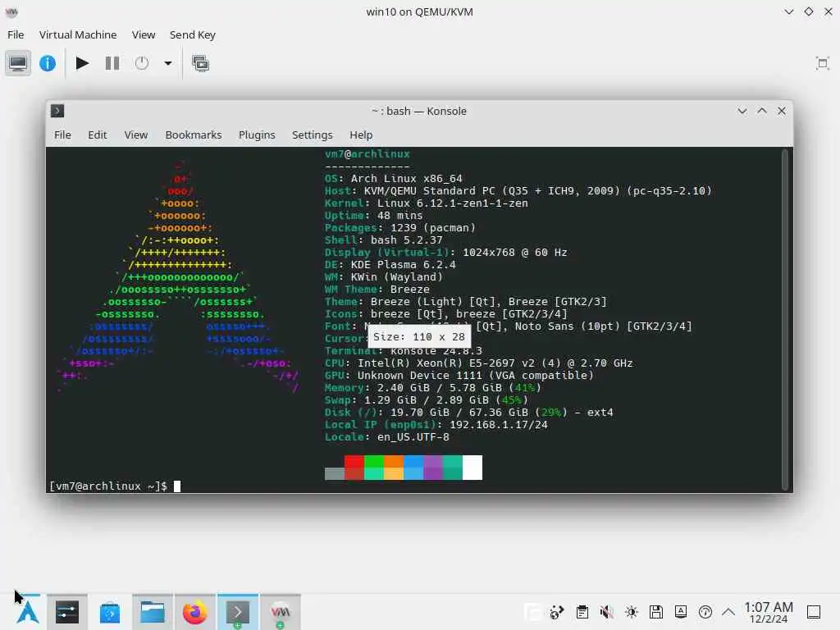Open System Settings from the taskbar
Image resolution: width=840 pixels, height=630 pixels.
pos(67,612)
